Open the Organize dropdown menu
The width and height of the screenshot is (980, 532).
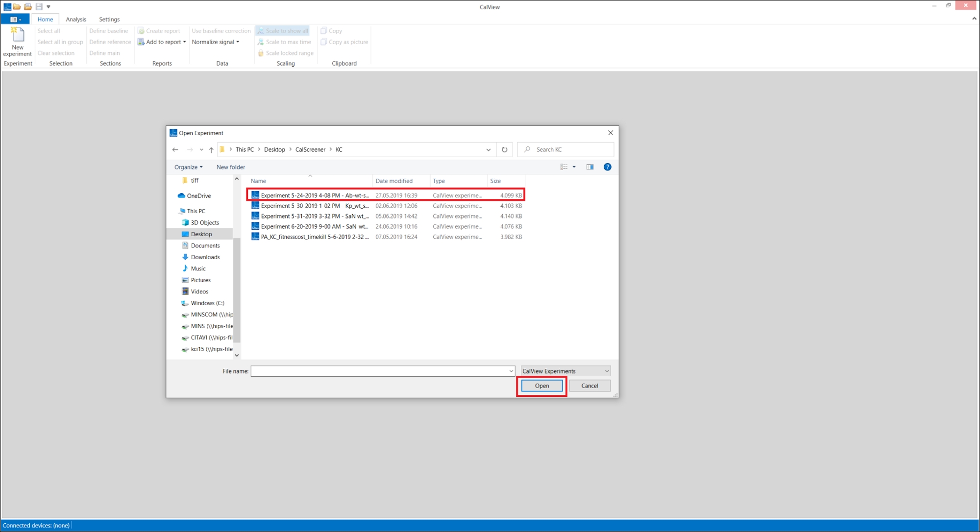(x=188, y=167)
